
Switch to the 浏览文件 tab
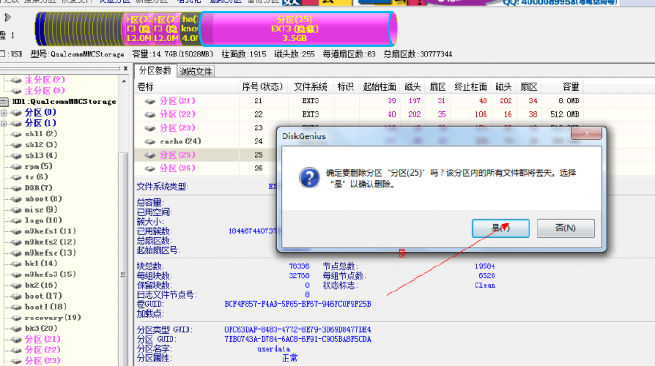[196, 71]
